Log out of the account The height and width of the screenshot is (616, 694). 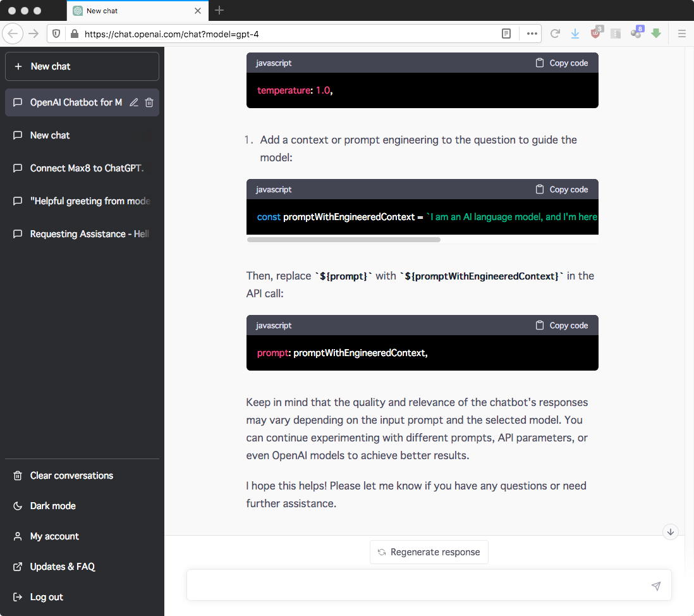82,597
